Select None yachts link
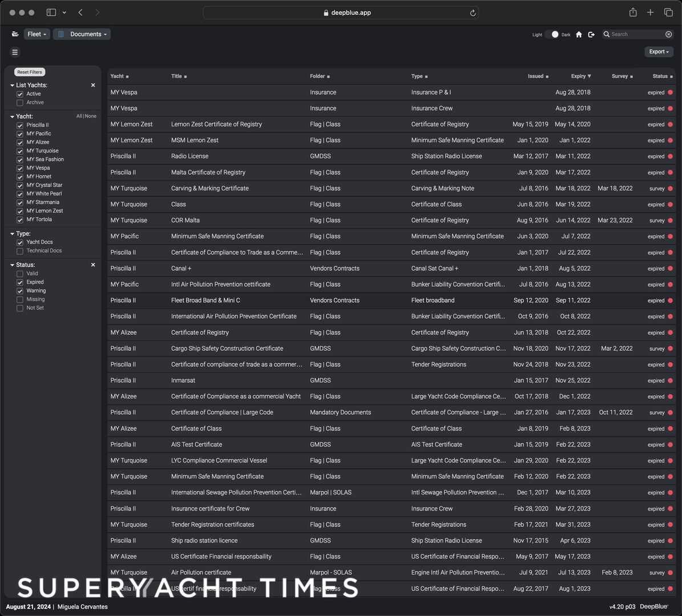682x616 pixels. (91, 116)
